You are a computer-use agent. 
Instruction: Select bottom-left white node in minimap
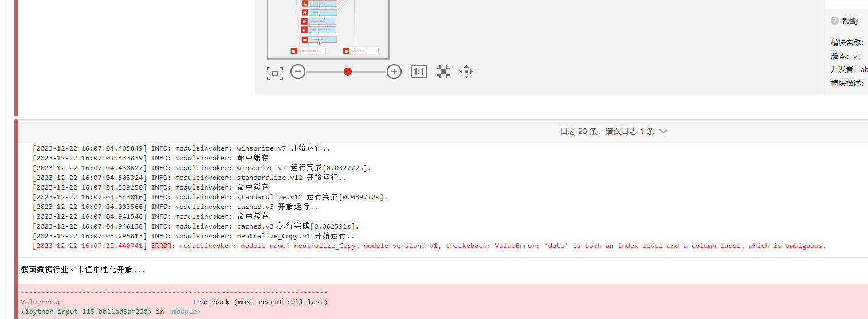pyautogui.click(x=308, y=51)
